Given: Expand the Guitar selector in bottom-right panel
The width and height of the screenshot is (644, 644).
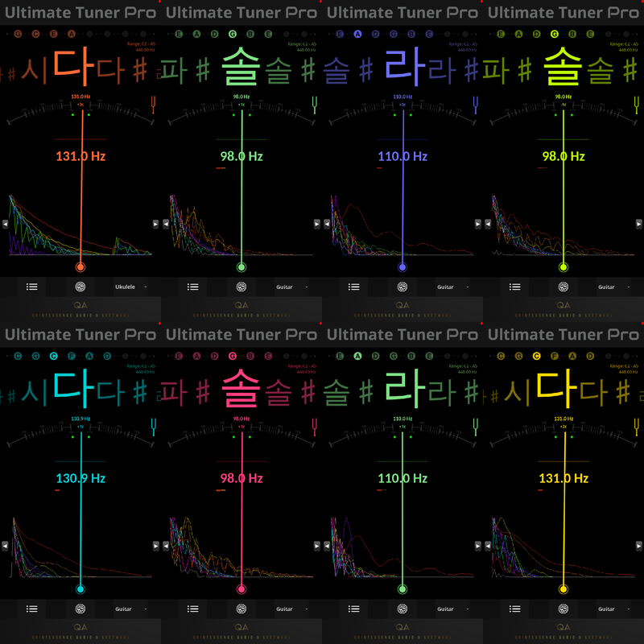Looking at the screenshot, I should pos(608,609).
